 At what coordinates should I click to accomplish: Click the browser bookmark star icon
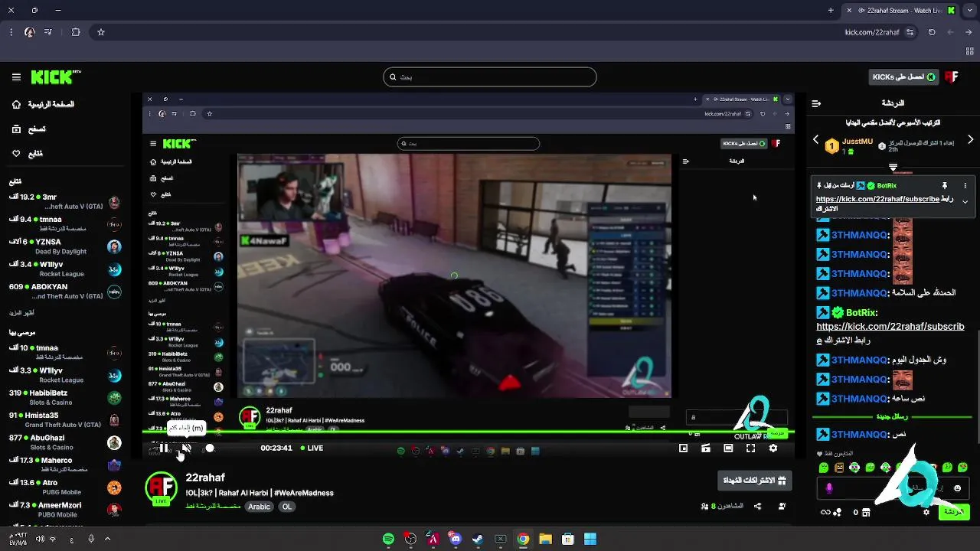[x=100, y=32]
